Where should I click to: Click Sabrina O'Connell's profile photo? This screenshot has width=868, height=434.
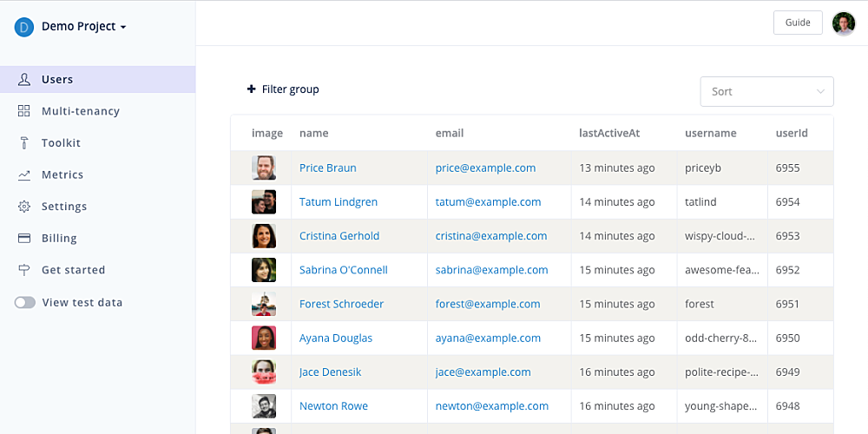(x=264, y=270)
